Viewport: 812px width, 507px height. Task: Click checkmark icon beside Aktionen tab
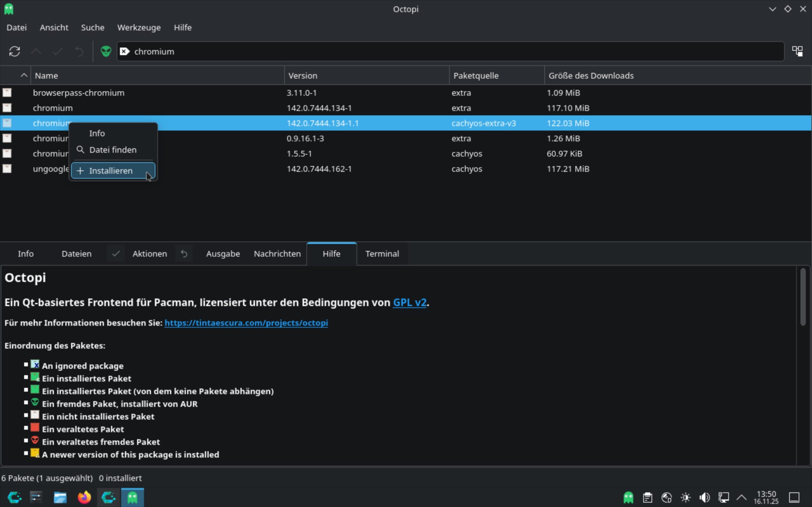(116, 254)
